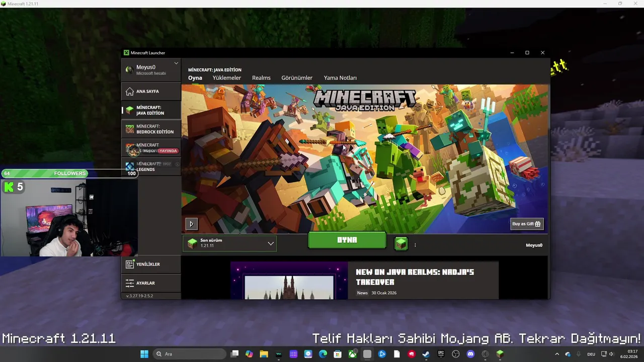Click the green block icon beside Oyna
644x362 pixels.
(x=401, y=244)
